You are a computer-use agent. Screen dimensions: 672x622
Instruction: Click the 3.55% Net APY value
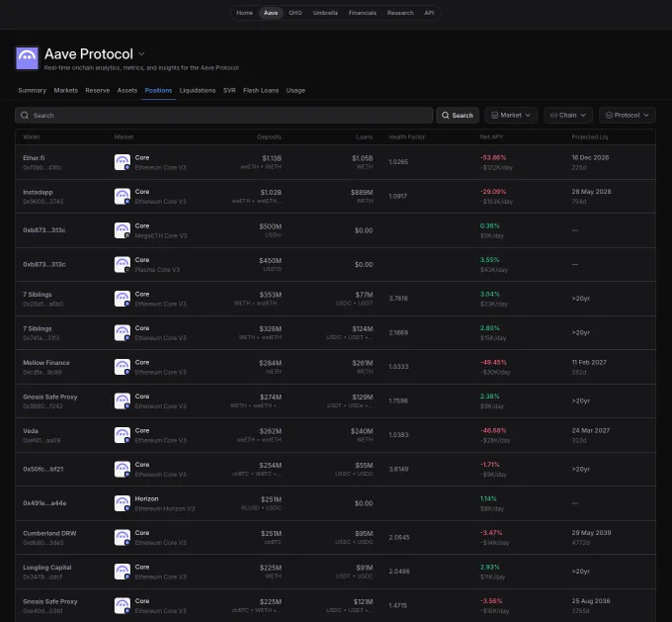pos(489,260)
